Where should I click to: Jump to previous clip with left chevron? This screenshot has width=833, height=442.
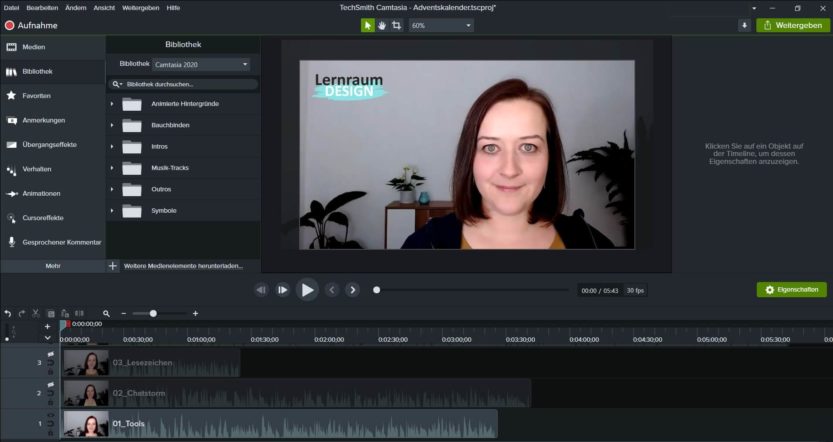(x=332, y=290)
